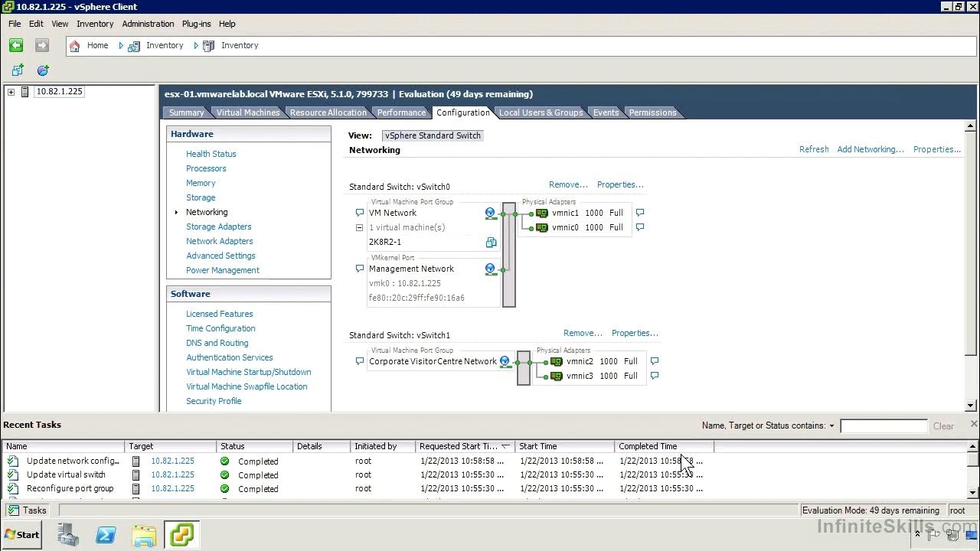The height and width of the screenshot is (551, 980).
Task: Switch to the Virtual Machines tab
Action: [x=248, y=112]
